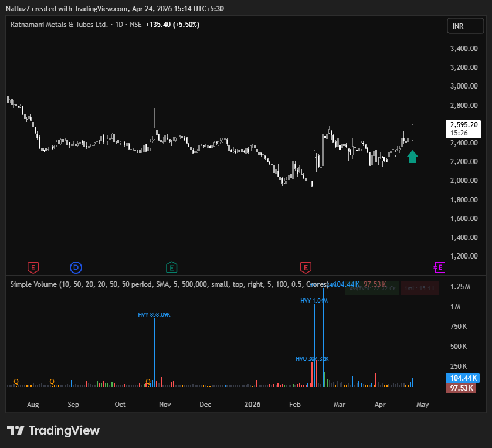Image resolution: width=492 pixels, height=448 pixels.
Task: Click the Simple Volume indicator legend
Action: (169, 284)
